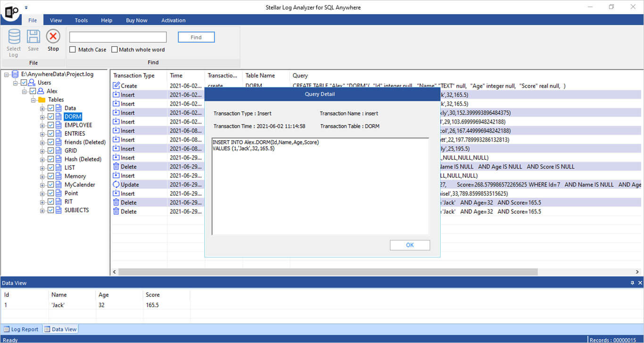Click the red Stop icon

[x=53, y=36]
